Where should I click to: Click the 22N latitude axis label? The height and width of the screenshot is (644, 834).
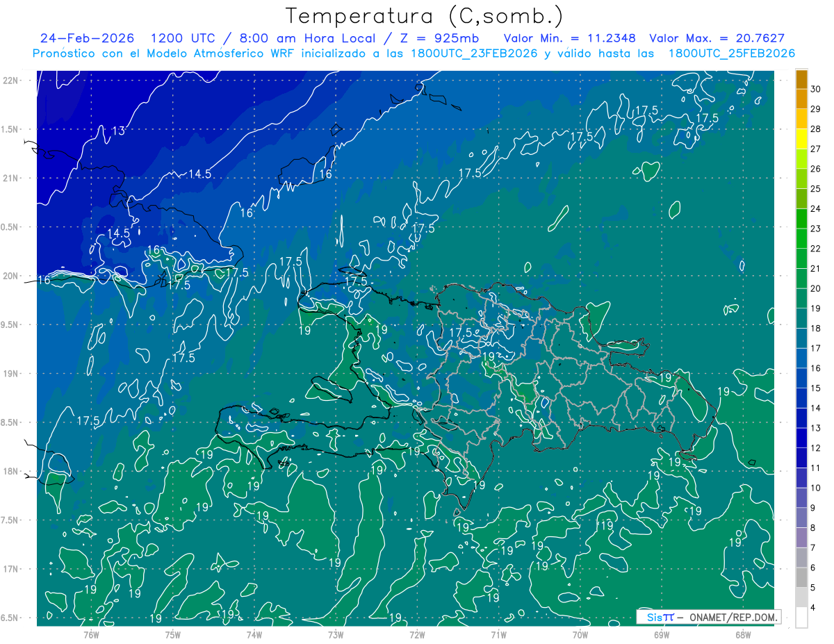(11, 81)
